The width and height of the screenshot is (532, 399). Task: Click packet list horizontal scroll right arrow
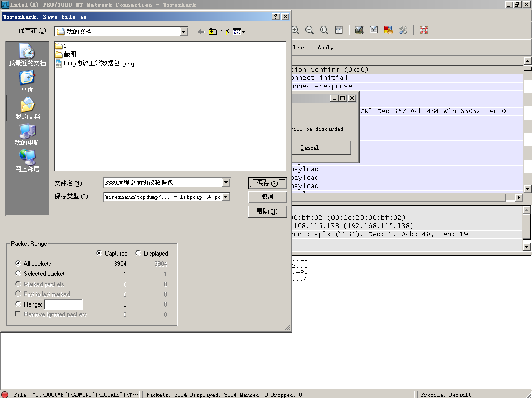pos(519,197)
